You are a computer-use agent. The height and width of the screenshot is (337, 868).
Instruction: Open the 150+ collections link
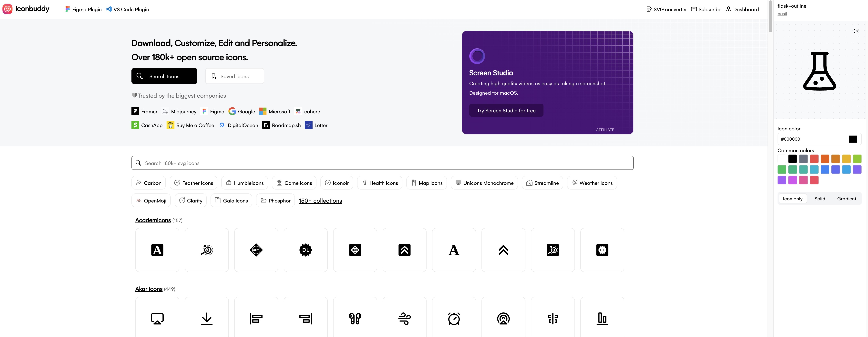tap(320, 201)
